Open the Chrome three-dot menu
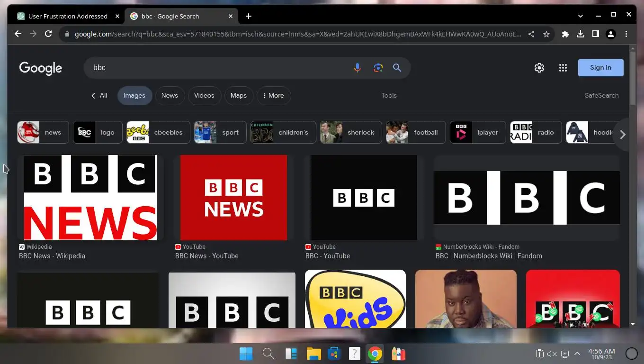 [626, 34]
